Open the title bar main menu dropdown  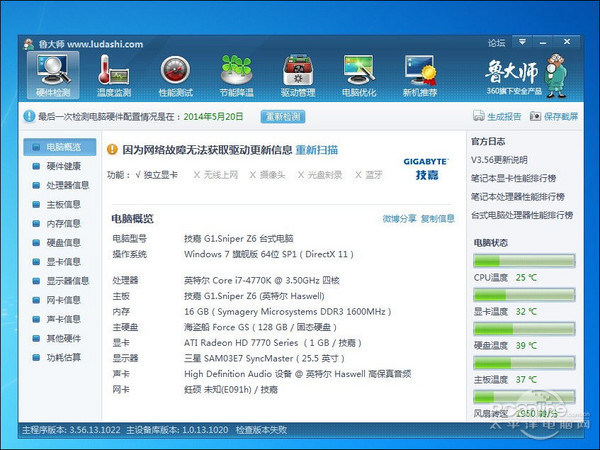(x=522, y=43)
